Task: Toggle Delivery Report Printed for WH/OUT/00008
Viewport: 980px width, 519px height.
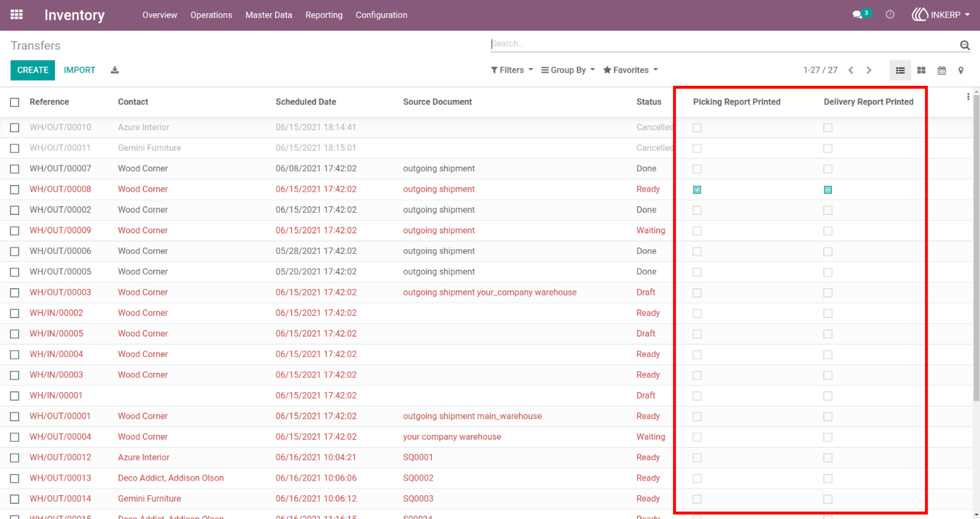Action: (828, 190)
